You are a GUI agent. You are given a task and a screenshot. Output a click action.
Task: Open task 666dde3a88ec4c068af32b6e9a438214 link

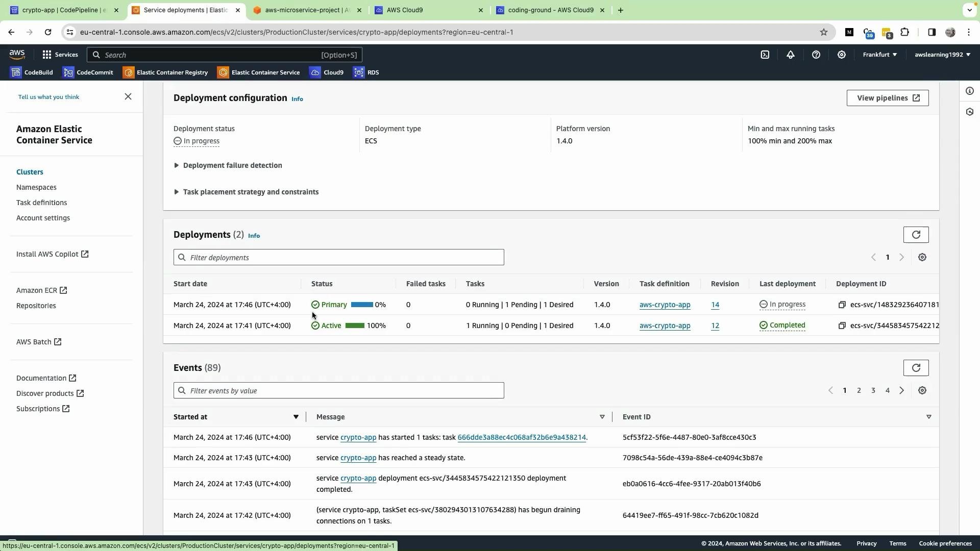coord(522,438)
